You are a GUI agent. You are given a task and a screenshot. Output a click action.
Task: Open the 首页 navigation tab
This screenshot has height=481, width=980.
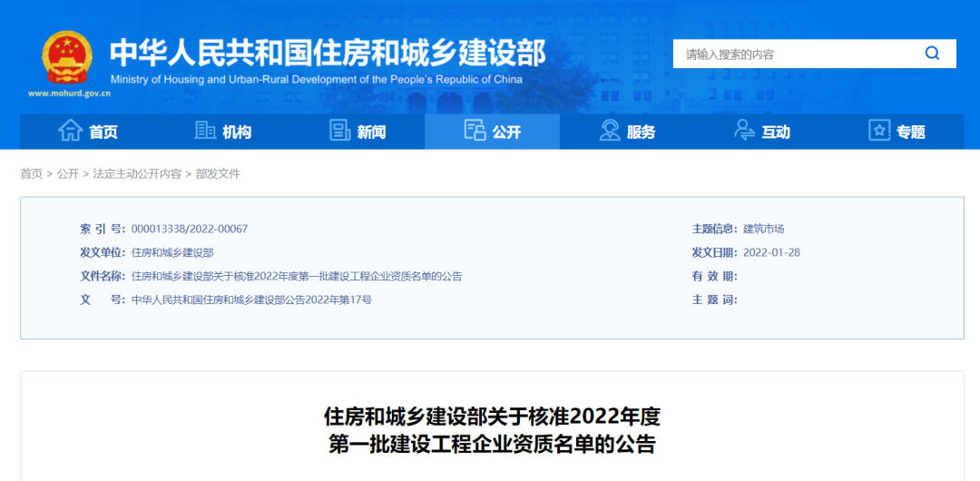(x=87, y=132)
